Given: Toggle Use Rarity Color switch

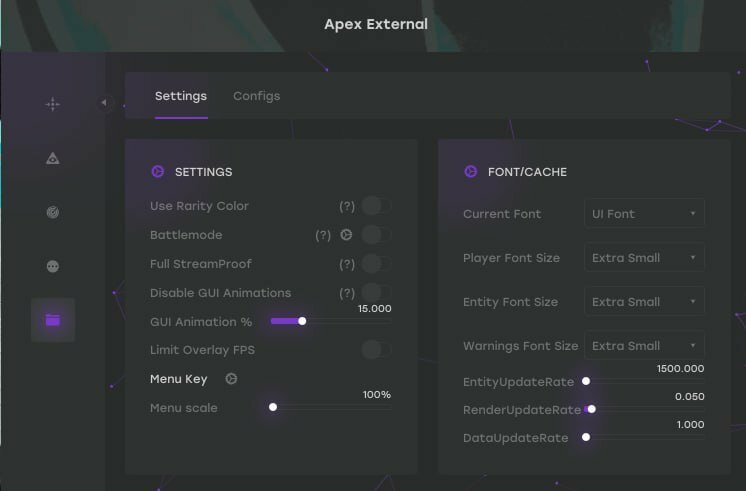Looking at the screenshot, I should point(376,206).
